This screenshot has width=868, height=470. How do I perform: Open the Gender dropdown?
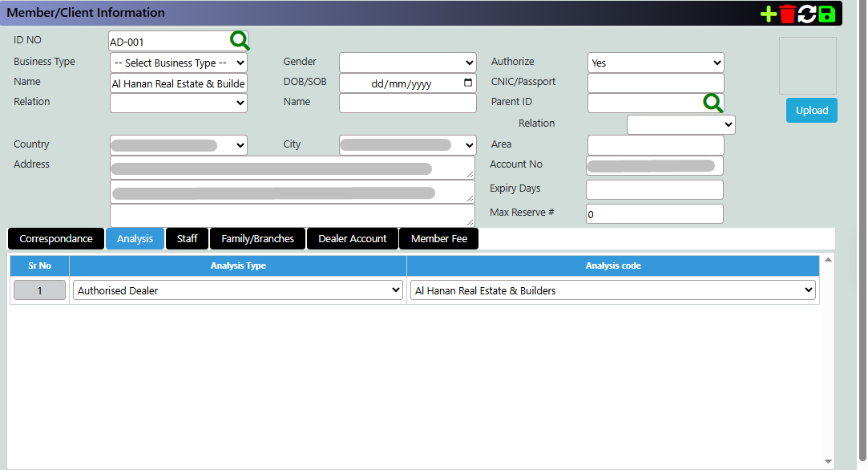tap(407, 63)
